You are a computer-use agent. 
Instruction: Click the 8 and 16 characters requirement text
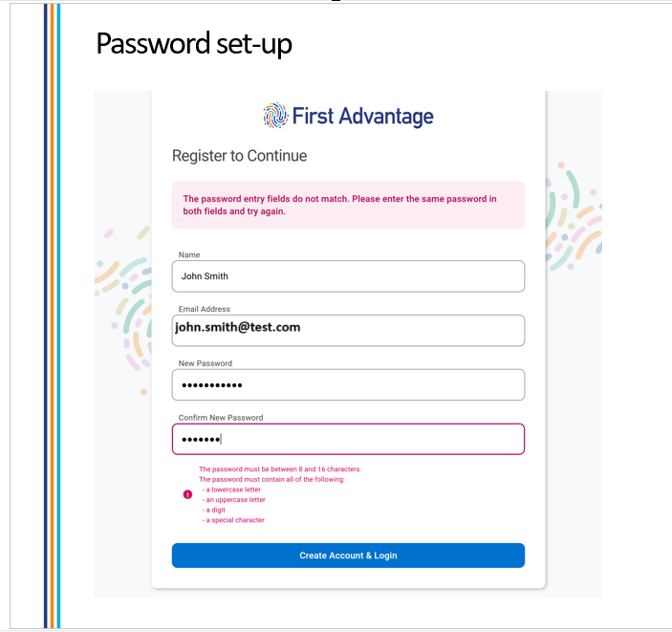pyautogui.click(x=279, y=469)
